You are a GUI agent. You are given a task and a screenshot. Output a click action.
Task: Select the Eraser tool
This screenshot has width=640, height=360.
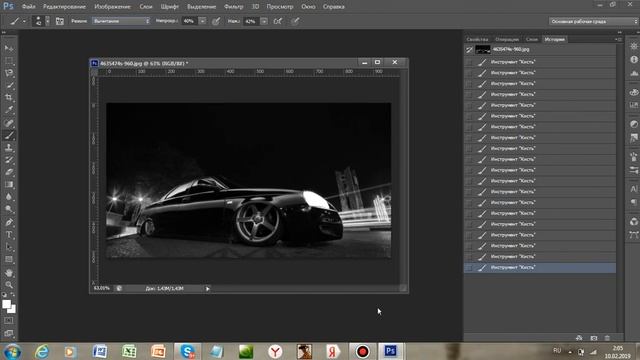(9, 172)
